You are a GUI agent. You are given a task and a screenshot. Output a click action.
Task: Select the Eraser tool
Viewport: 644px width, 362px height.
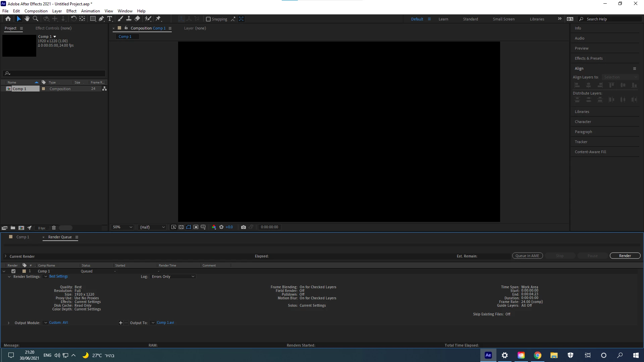point(138,19)
